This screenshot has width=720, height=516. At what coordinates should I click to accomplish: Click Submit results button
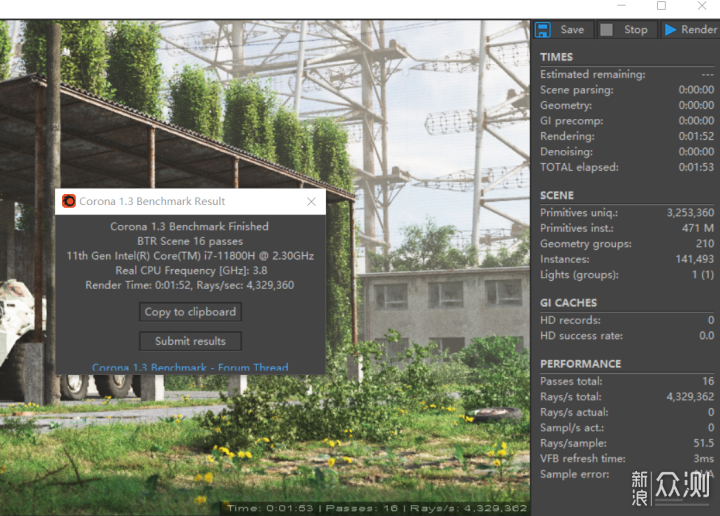[190, 341]
